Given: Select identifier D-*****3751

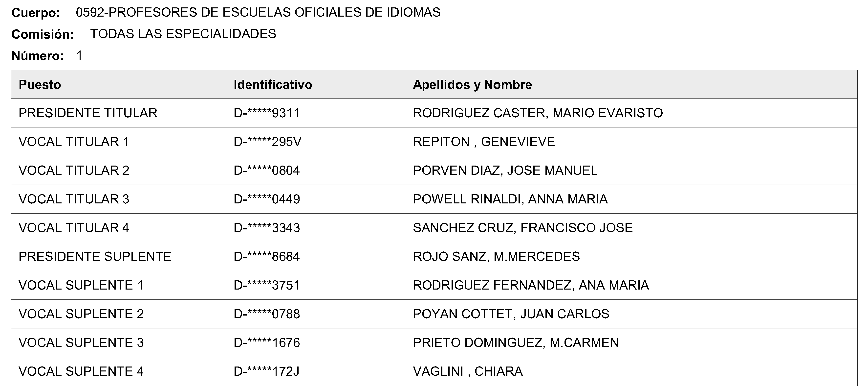Looking at the screenshot, I should pyautogui.click(x=266, y=285).
